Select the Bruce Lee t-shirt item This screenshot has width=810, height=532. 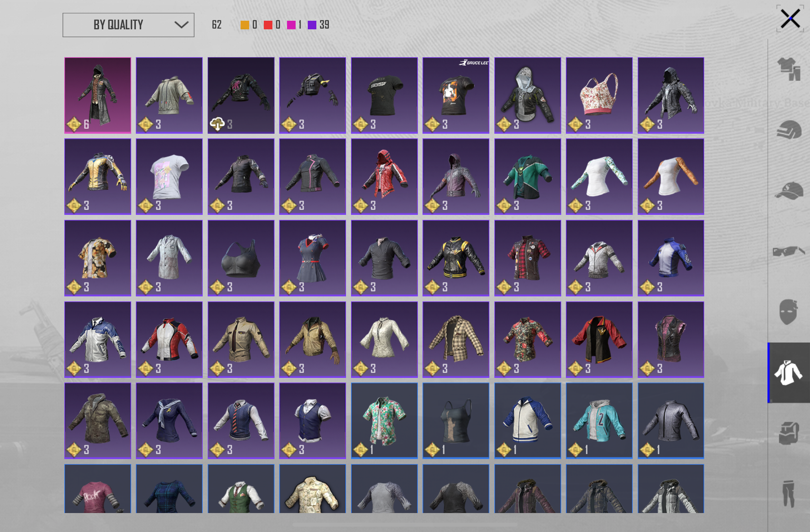click(456, 95)
